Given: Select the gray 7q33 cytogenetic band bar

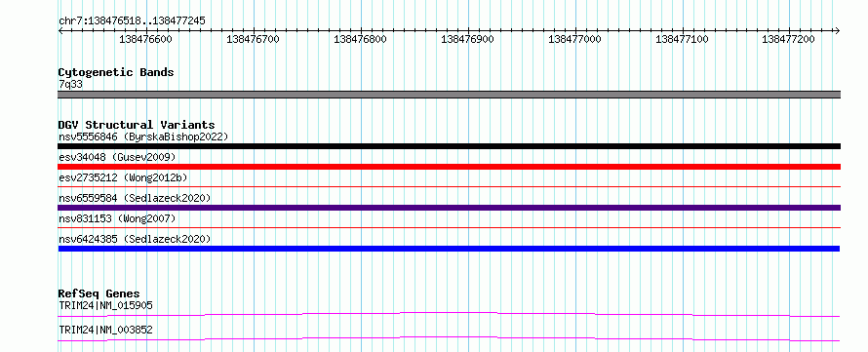Looking at the screenshot, I should 449,95.
